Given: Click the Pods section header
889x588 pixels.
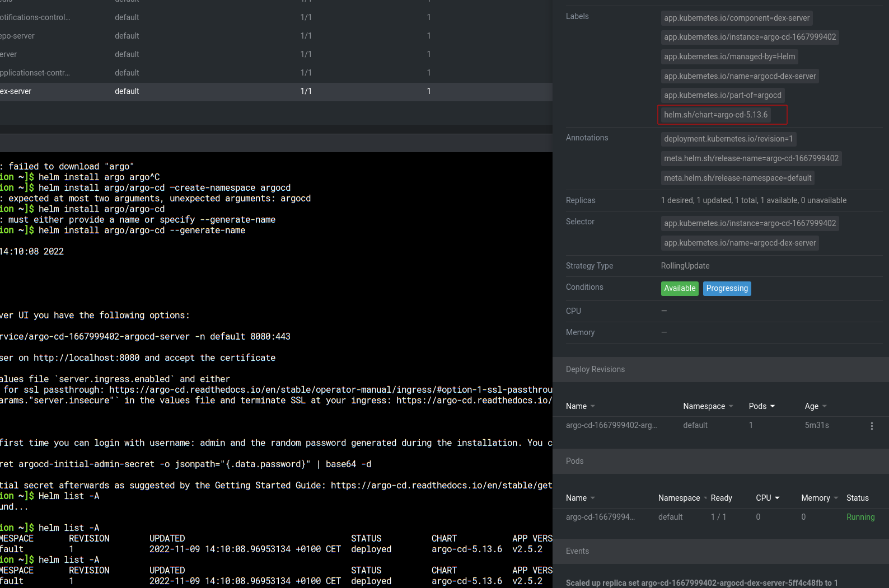Looking at the screenshot, I should click(x=720, y=461).
